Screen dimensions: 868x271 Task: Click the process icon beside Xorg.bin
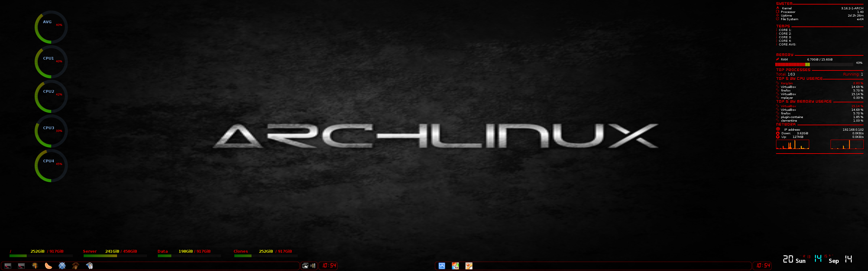pyautogui.click(x=778, y=83)
